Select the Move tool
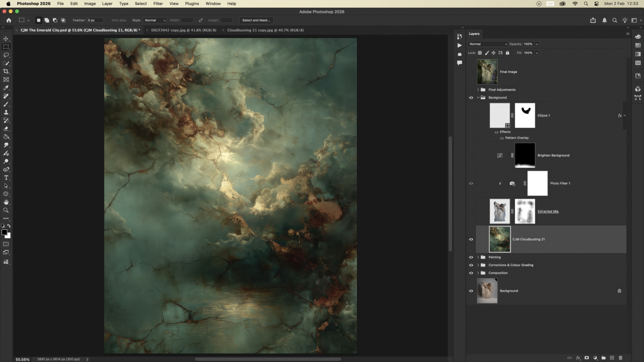This screenshot has width=644, height=362. pyautogui.click(x=6, y=39)
